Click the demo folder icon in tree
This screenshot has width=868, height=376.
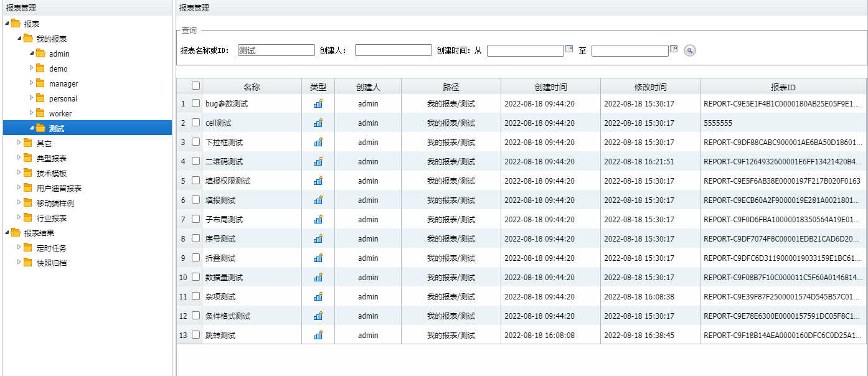(x=40, y=68)
